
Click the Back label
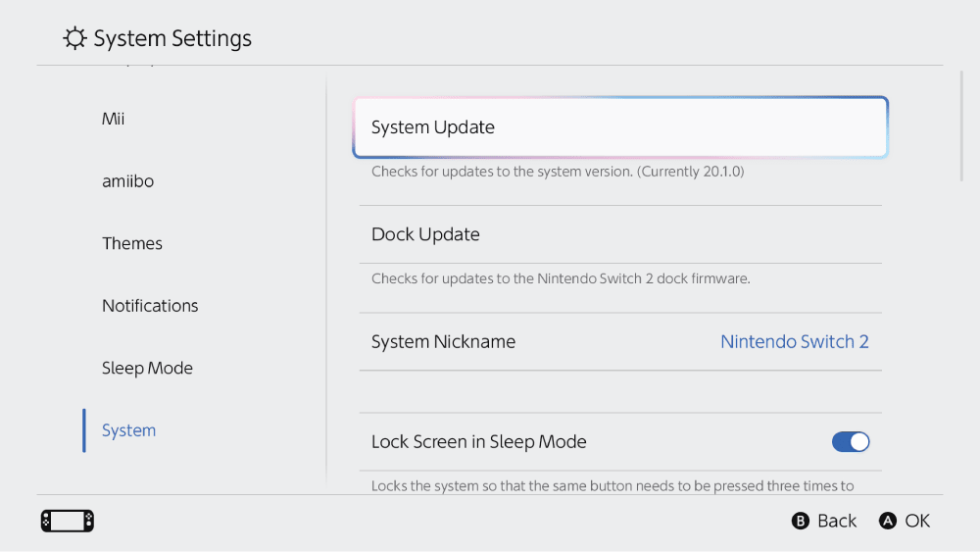837,521
